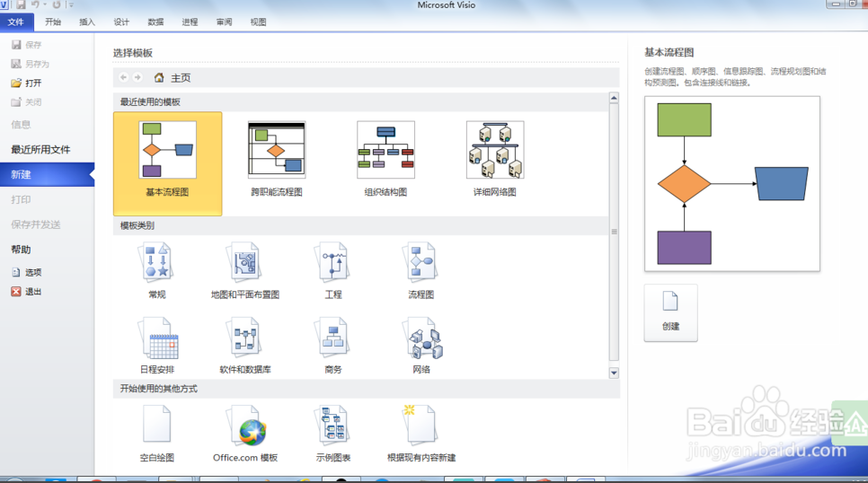
Task: Click the 基本流程图 preview image
Action: [x=731, y=184]
